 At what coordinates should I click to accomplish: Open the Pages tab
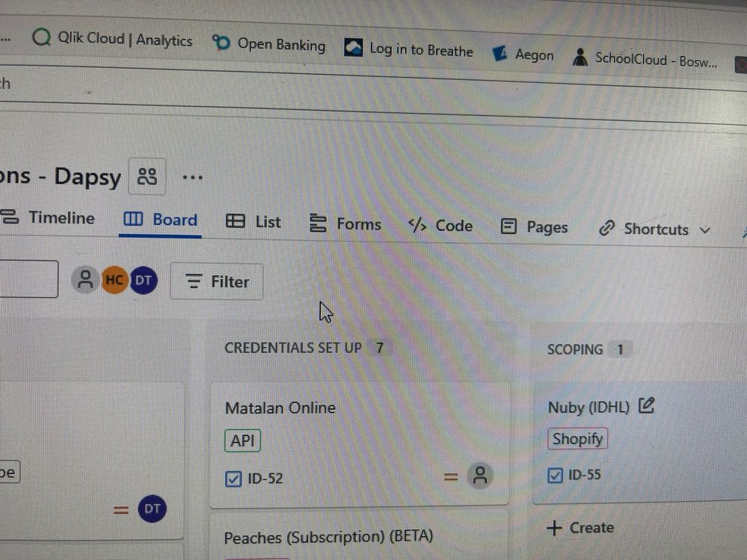(534, 227)
